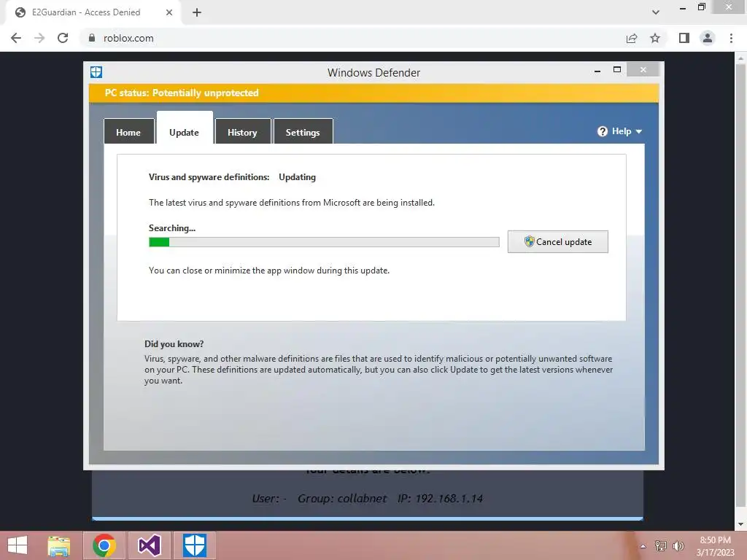Click the 'Searching...' status text
Image resolution: width=747 pixels, height=560 pixels.
[x=172, y=228]
